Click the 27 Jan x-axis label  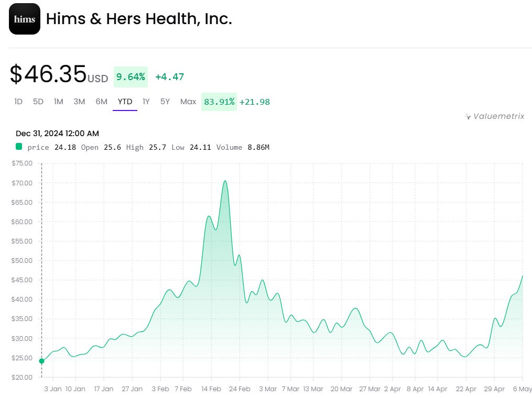[132, 389]
